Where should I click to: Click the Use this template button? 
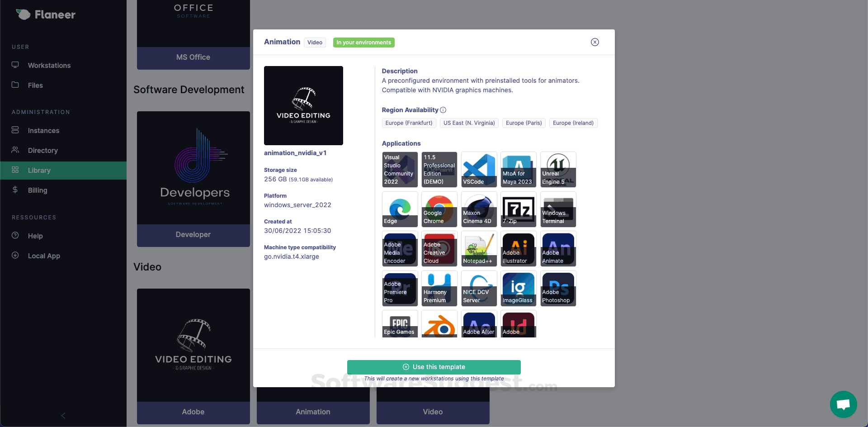[x=434, y=367]
